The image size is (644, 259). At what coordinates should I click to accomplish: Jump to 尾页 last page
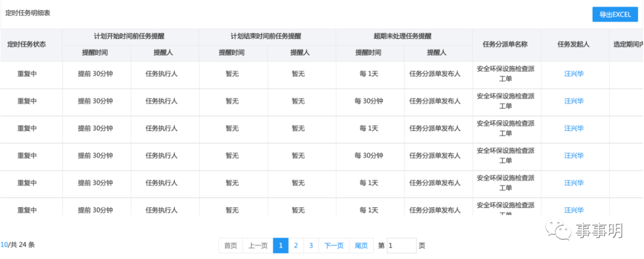[361, 245]
